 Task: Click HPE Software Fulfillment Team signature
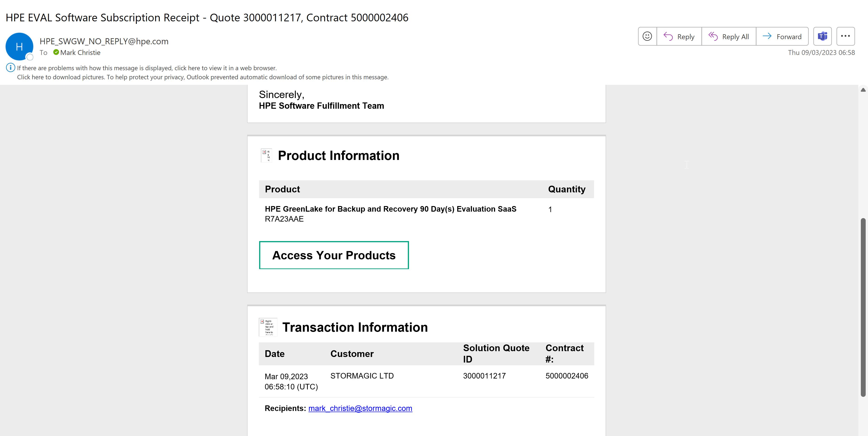(x=321, y=106)
